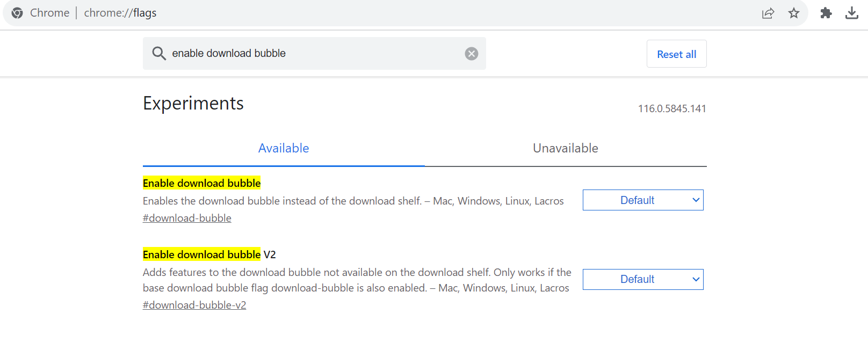Open dropdown for Enable download bubble
The width and height of the screenshot is (868, 364).
click(x=643, y=200)
